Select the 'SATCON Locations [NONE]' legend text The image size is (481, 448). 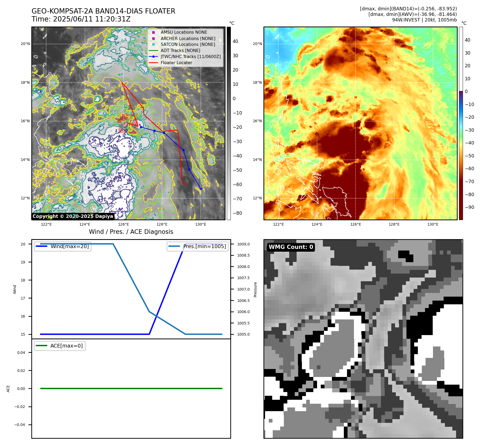[188, 44]
